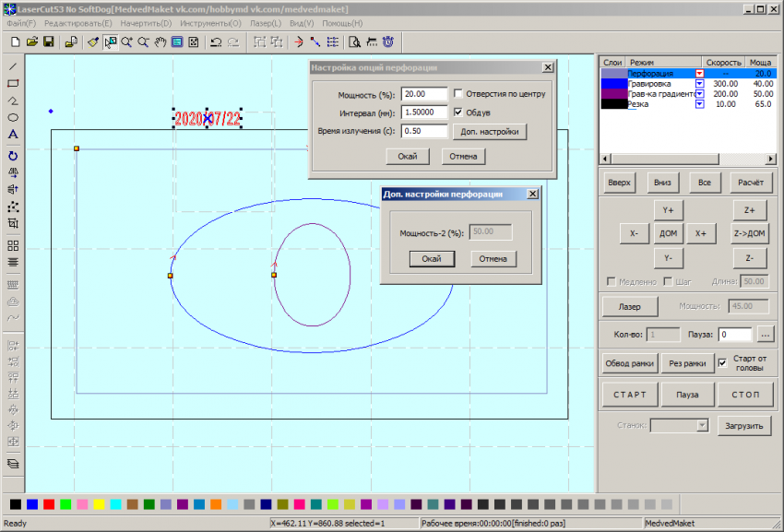Click the Save file toolbar icon

pos(48,42)
